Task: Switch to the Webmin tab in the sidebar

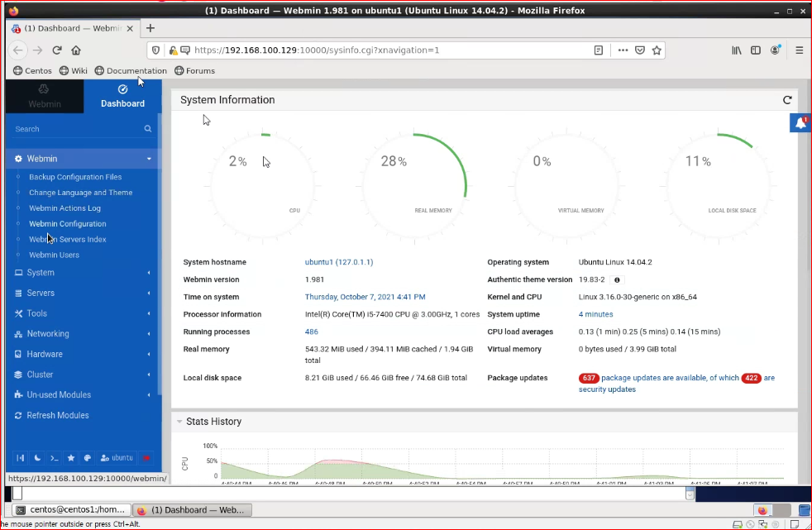Action: pos(45,96)
